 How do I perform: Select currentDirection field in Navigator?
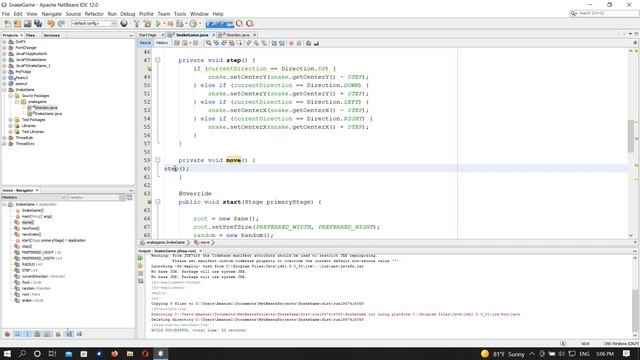click(x=40, y=276)
